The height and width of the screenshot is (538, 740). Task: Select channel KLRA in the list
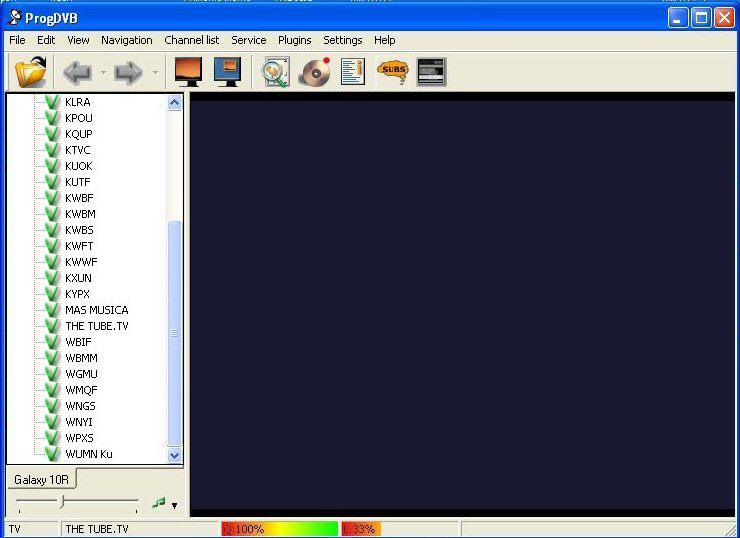tap(78, 102)
